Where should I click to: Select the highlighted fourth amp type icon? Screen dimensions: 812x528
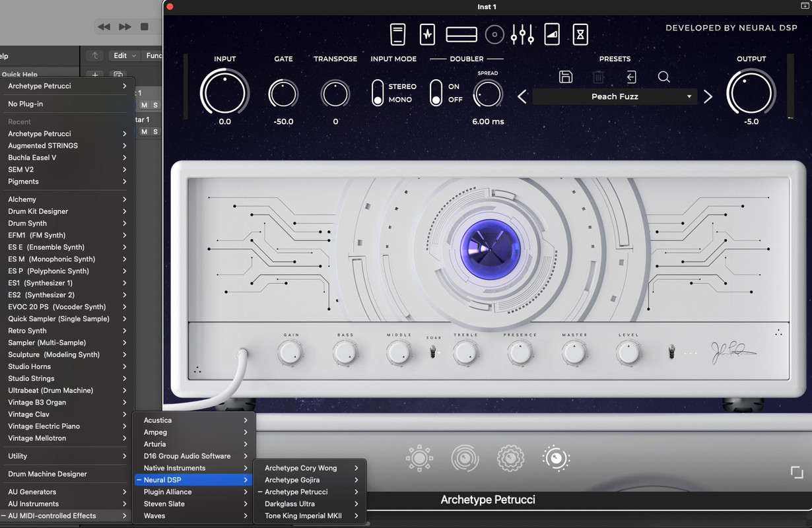pos(556,458)
